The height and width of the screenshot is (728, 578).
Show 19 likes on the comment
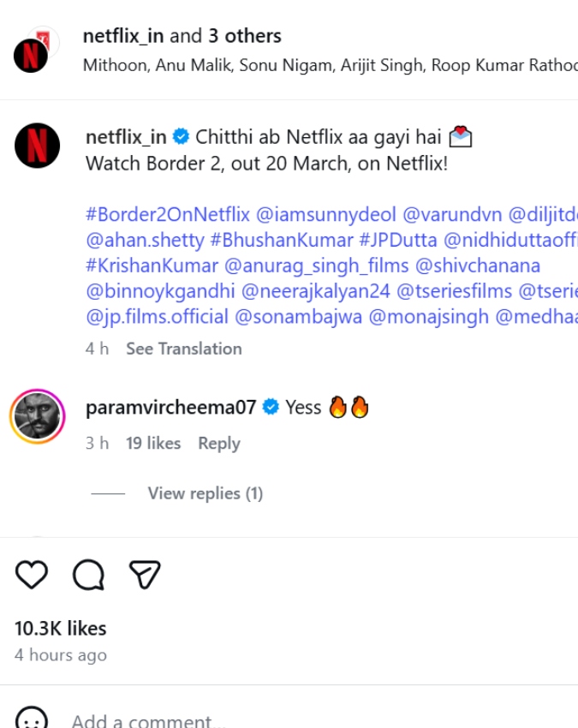[x=153, y=444]
